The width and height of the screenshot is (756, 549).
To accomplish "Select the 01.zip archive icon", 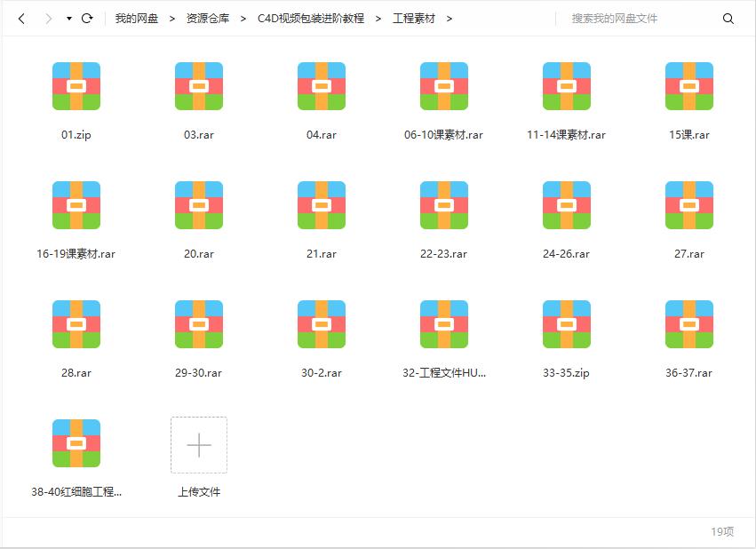I will click(76, 86).
